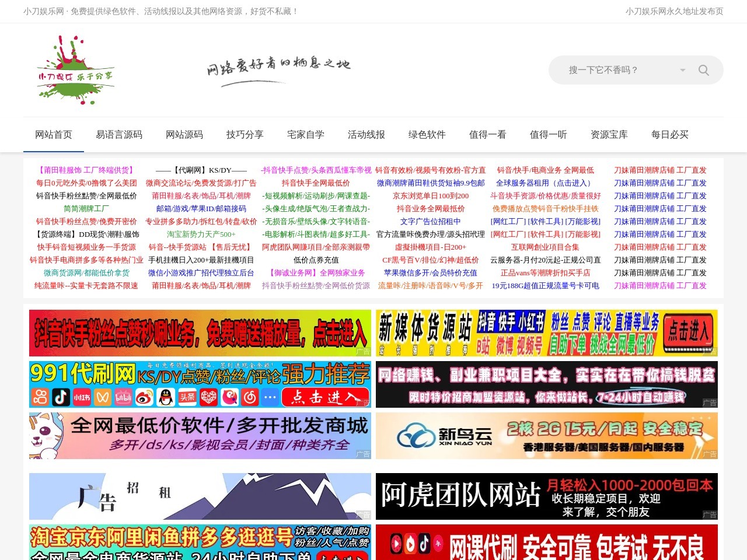747x560 pixels.
Task: Open 阿虎团队网站 banner ad
Action: click(x=547, y=496)
